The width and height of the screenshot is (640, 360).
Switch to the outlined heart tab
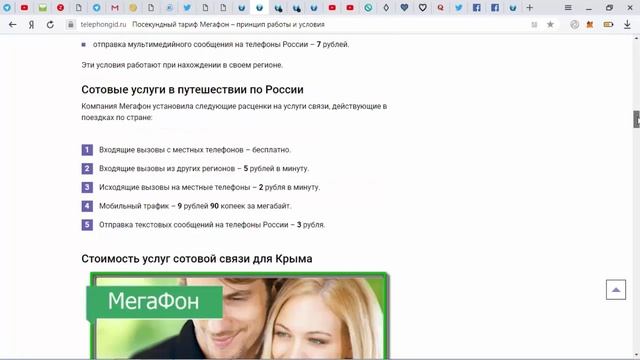coord(422,7)
